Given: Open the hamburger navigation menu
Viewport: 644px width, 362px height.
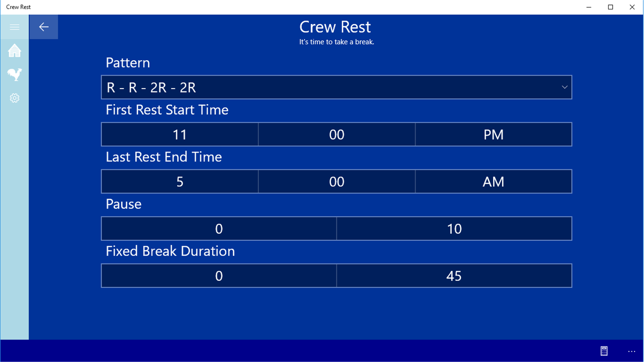Looking at the screenshot, I should pos(14,27).
